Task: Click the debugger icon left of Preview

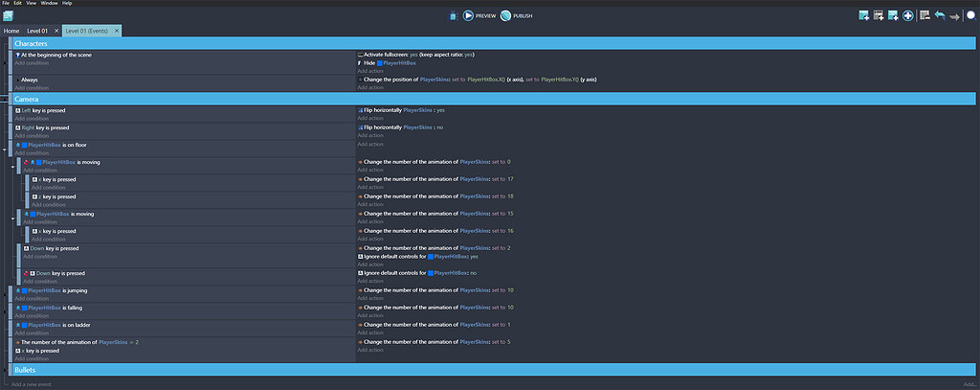Action: tap(454, 15)
